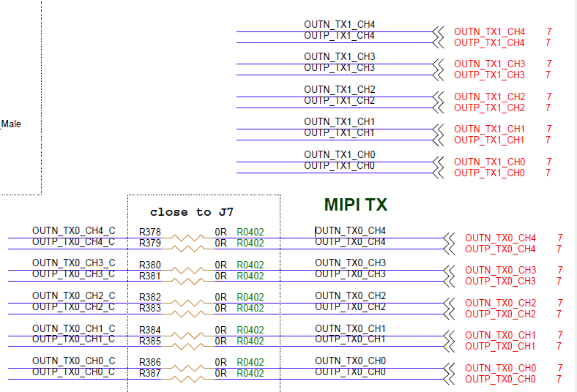The image size is (577, 392).
Task: Click the 0R value of R379
Action: coord(221,244)
